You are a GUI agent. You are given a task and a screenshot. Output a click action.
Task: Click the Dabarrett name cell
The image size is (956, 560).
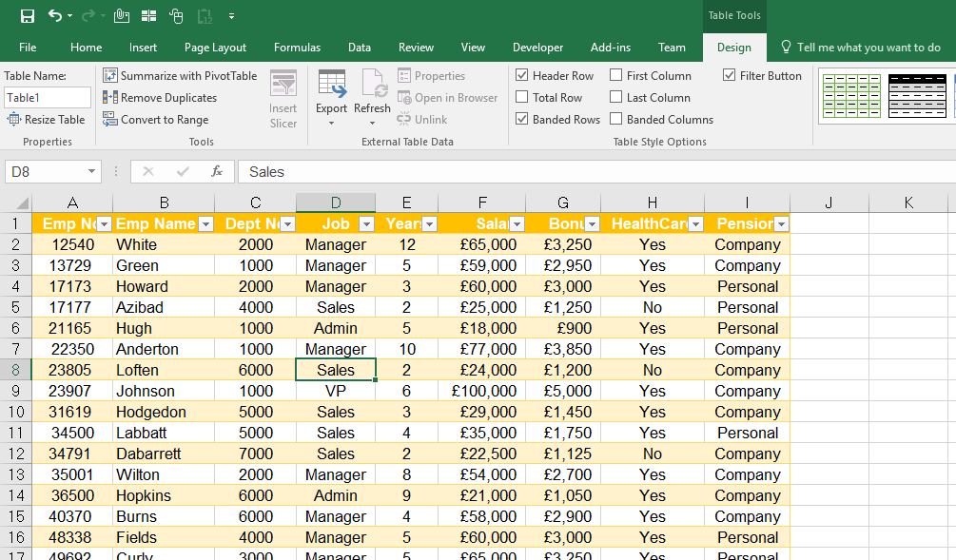pyautogui.click(x=164, y=454)
